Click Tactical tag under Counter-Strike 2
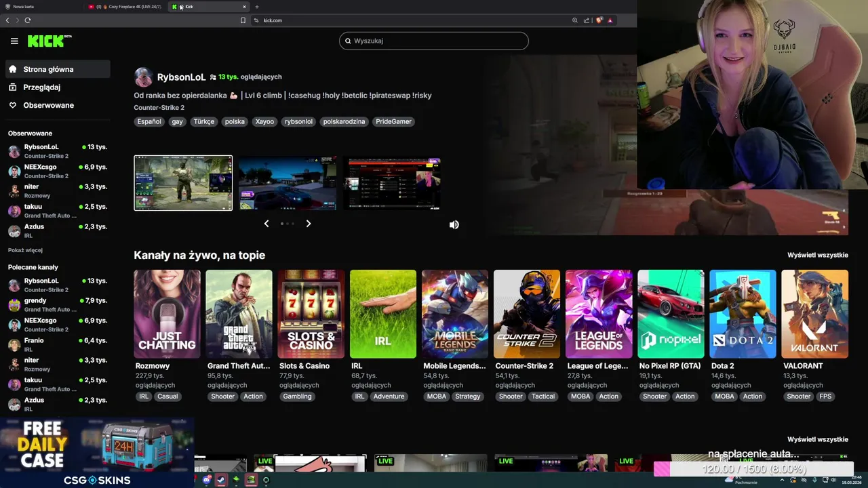The height and width of the screenshot is (488, 868). (543, 396)
